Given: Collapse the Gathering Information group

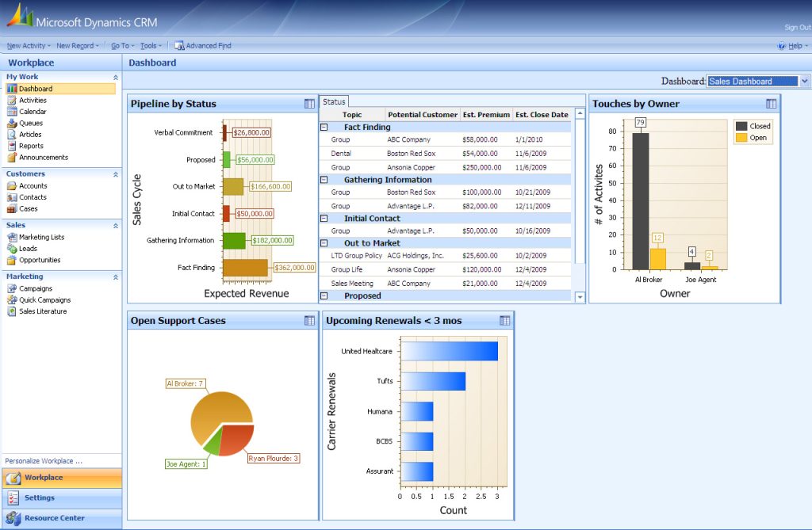Looking at the screenshot, I should click(324, 180).
